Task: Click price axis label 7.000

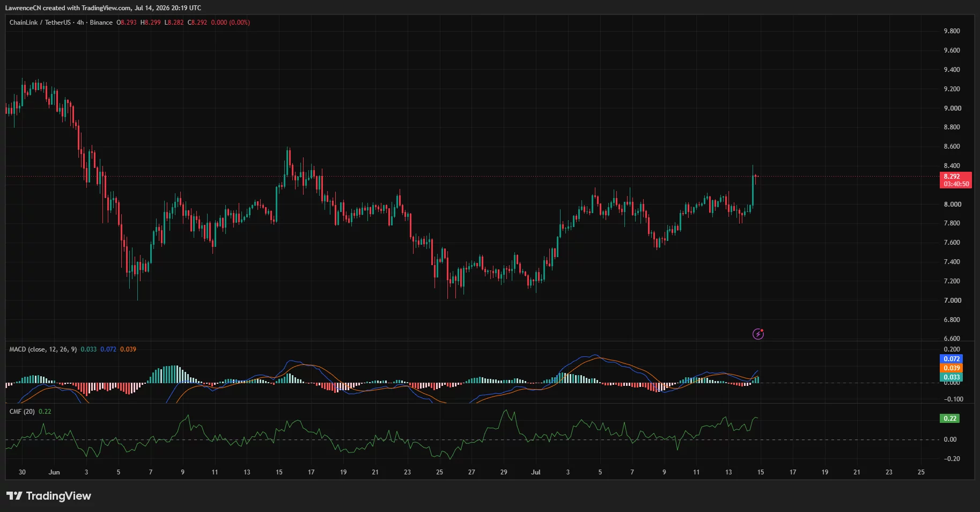Action: coord(952,301)
